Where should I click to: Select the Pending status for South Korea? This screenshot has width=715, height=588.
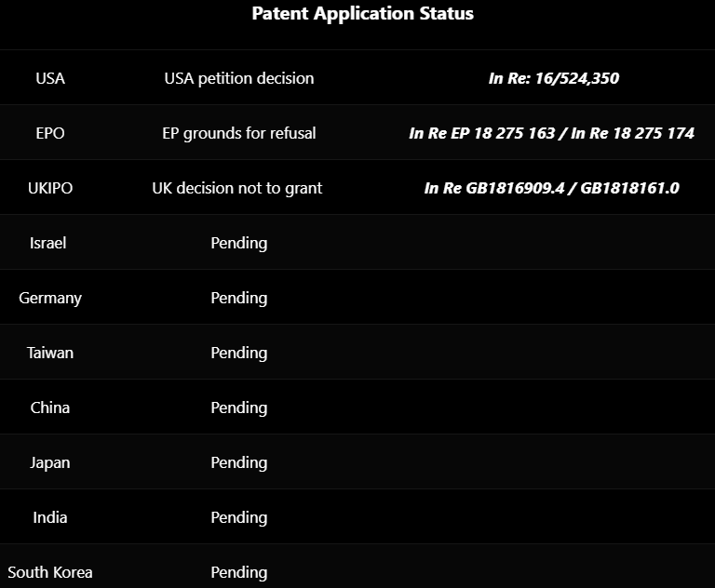(x=239, y=572)
